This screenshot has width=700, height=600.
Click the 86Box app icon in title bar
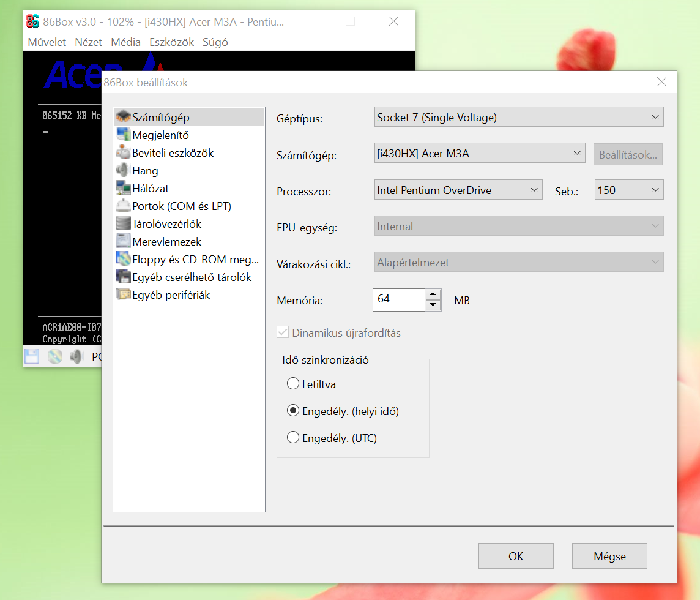[32, 21]
